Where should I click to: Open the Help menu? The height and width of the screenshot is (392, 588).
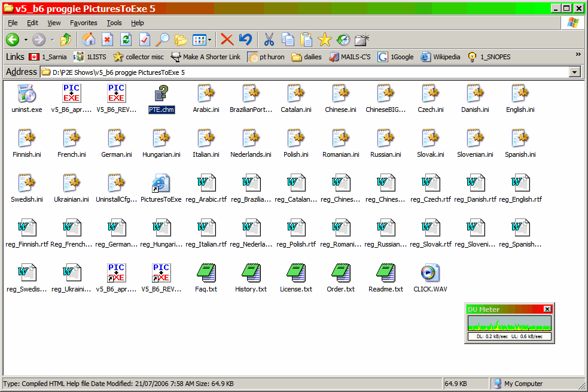[x=137, y=23]
